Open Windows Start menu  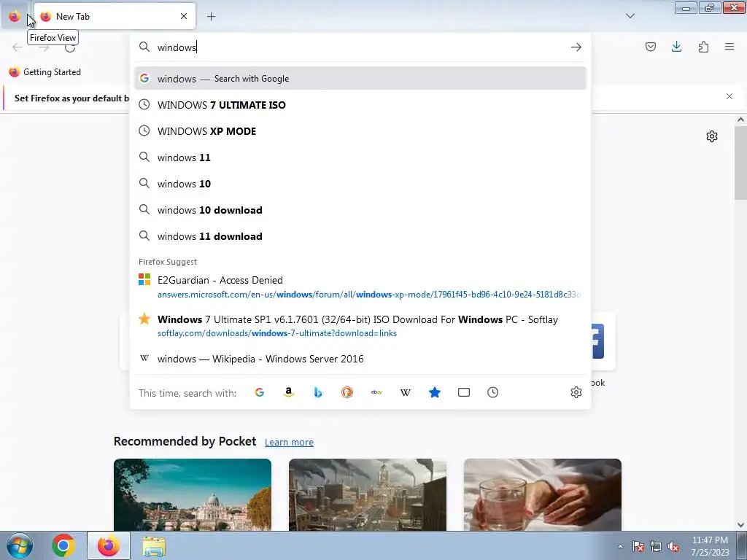point(20,545)
